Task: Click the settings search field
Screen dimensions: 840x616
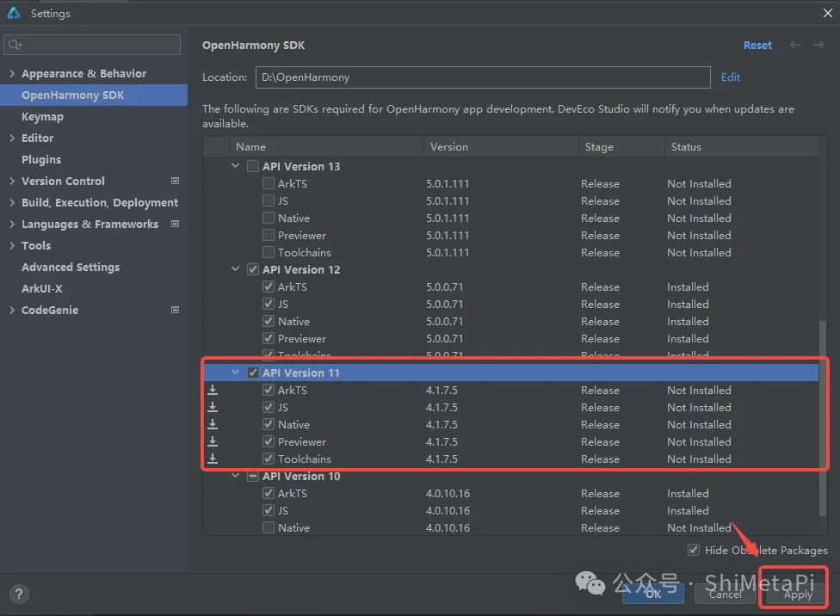Action: tap(93, 45)
